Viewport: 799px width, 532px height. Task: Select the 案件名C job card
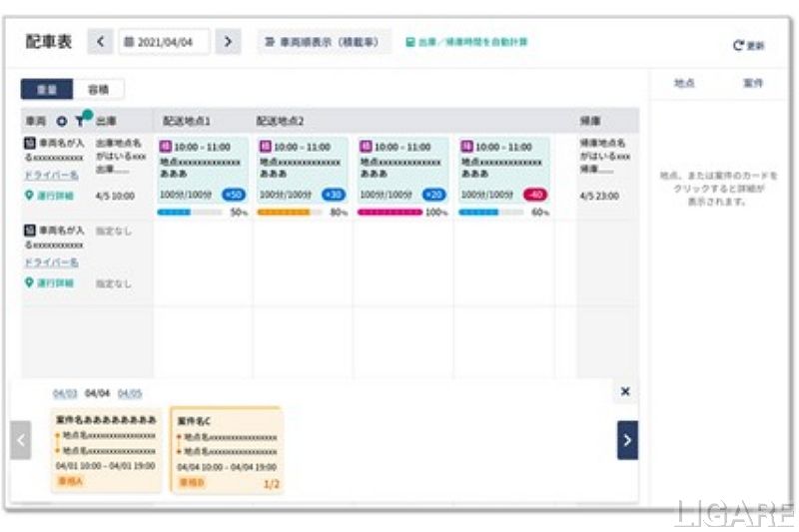click(227, 450)
